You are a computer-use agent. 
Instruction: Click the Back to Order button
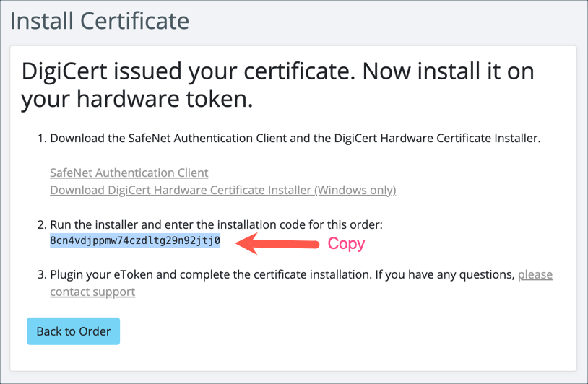(x=74, y=331)
